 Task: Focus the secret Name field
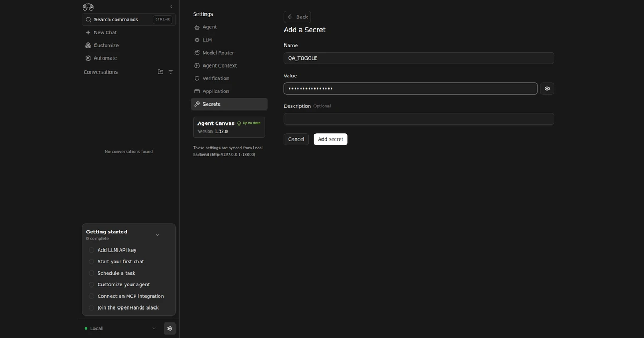(419, 58)
